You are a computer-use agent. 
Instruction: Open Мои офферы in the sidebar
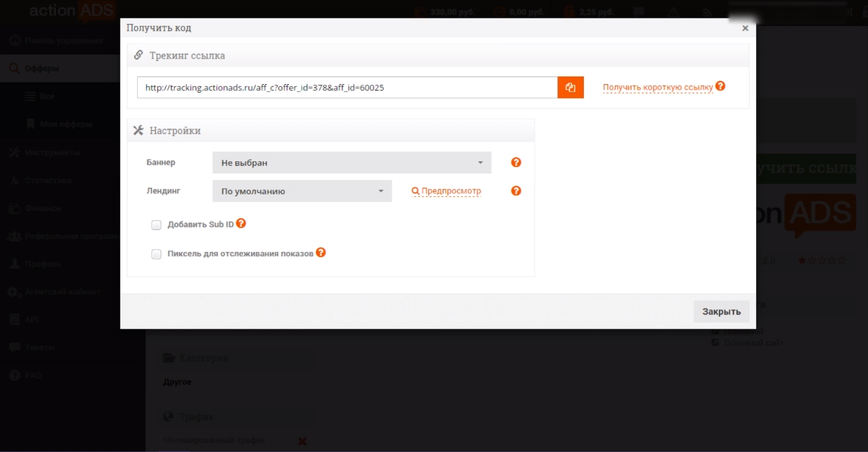point(60,124)
